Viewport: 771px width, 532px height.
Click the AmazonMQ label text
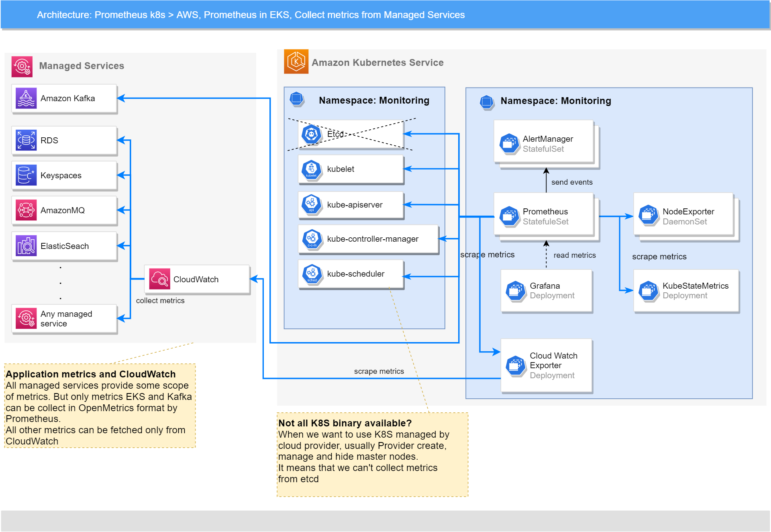pyautogui.click(x=62, y=210)
